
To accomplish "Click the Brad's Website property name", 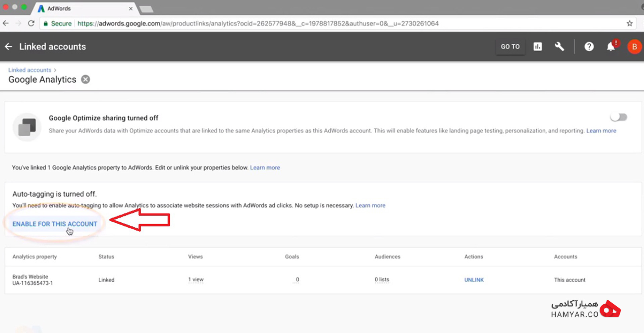I will (30, 277).
